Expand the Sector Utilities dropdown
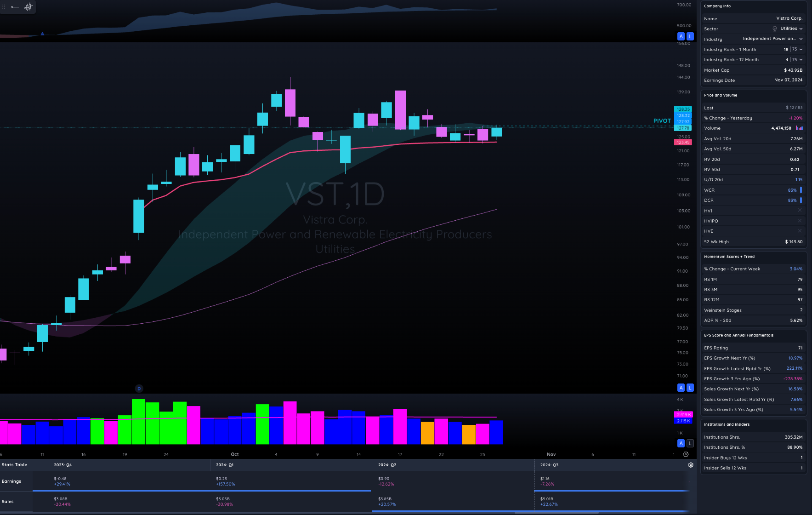Screen dimensions: 812x515 801,29
